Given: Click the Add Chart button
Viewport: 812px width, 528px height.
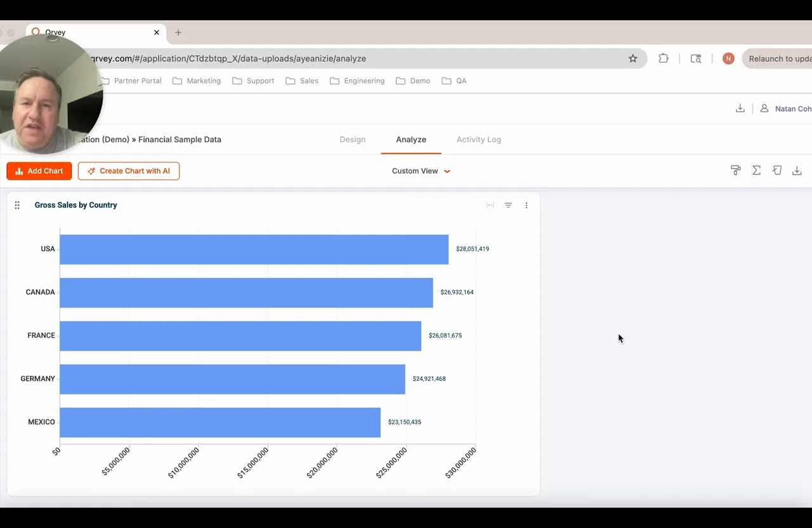Looking at the screenshot, I should point(39,171).
